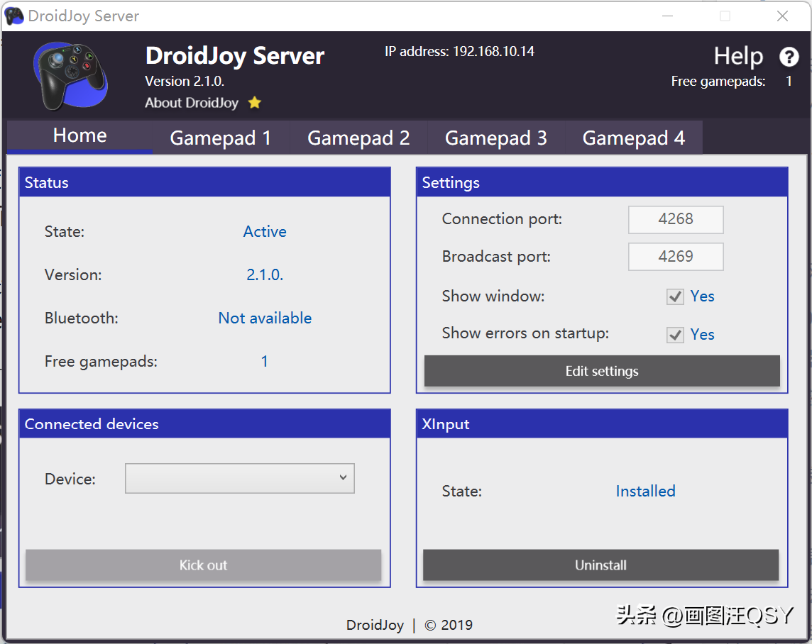Open the Gamepad 1 tab
Viewport: 812px width, 644px height.
(221, 138)
